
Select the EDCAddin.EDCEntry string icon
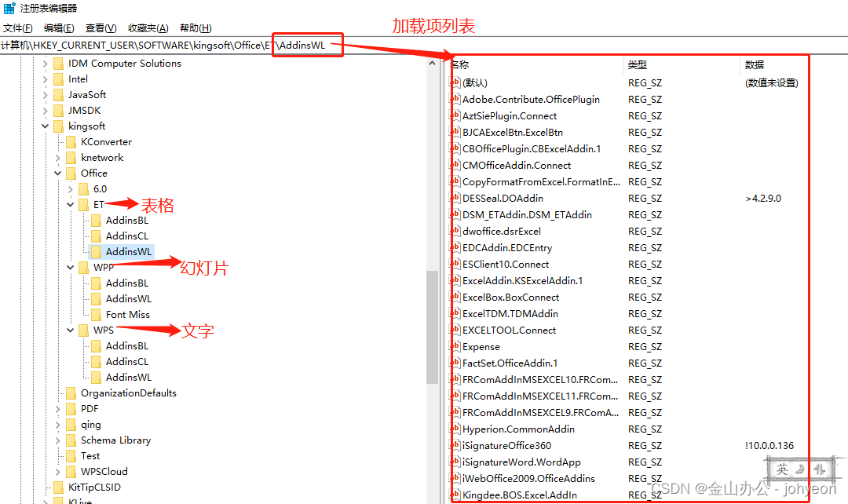[455, 247]
